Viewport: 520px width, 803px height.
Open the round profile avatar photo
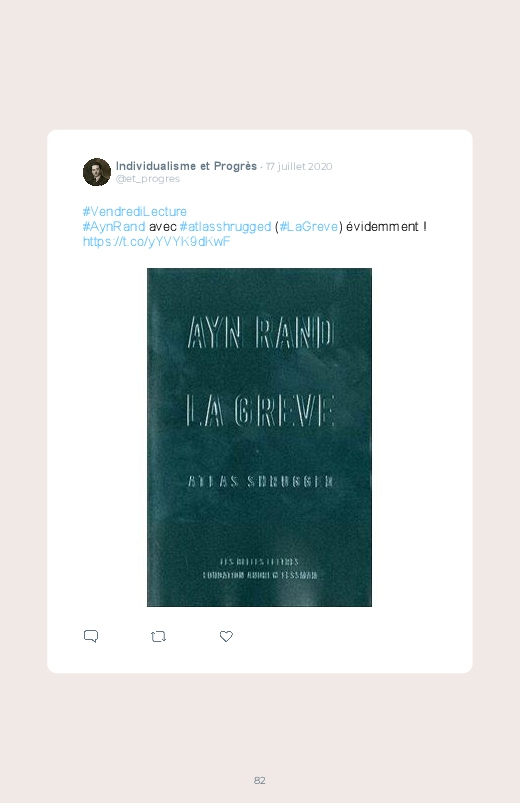pyautogui.click(x=97, y=172)
